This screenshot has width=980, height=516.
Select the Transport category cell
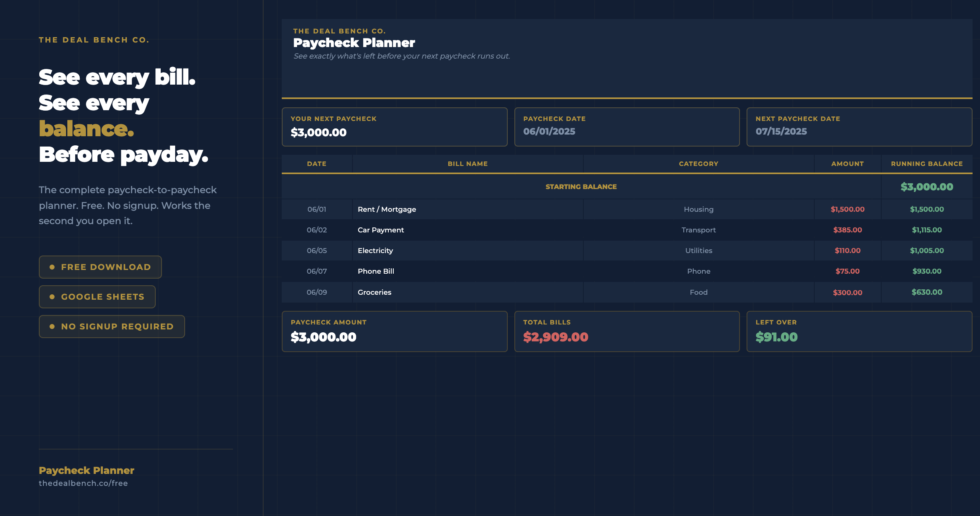point(699,230)
